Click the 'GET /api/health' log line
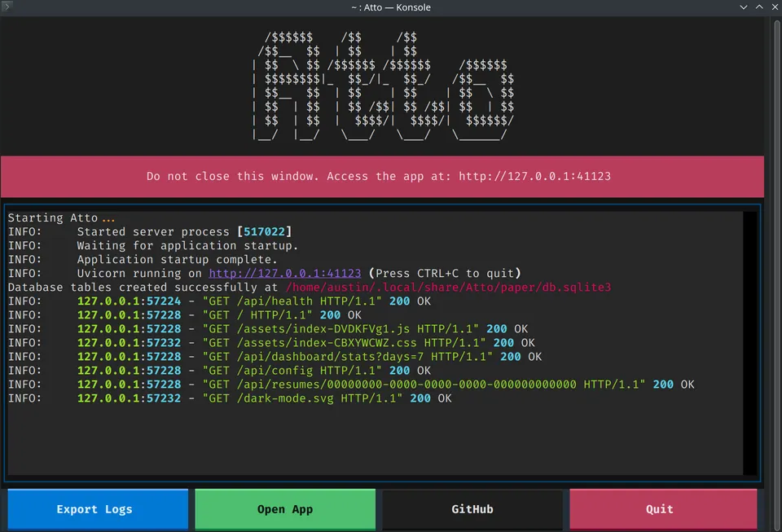 (219, 301)
